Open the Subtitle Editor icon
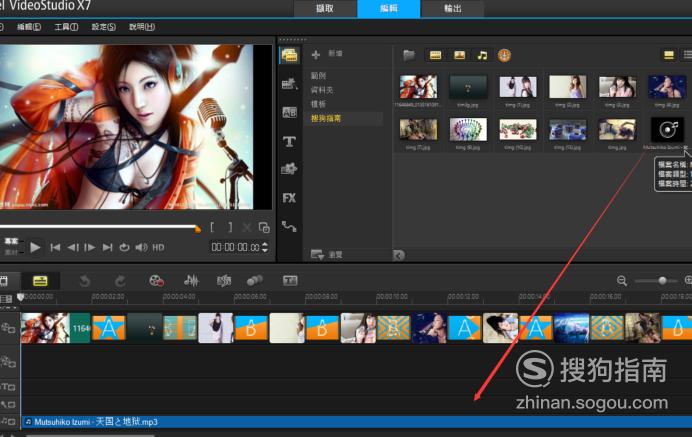Image resolution: width=692 pixels, height=437 pixels. 290,280
